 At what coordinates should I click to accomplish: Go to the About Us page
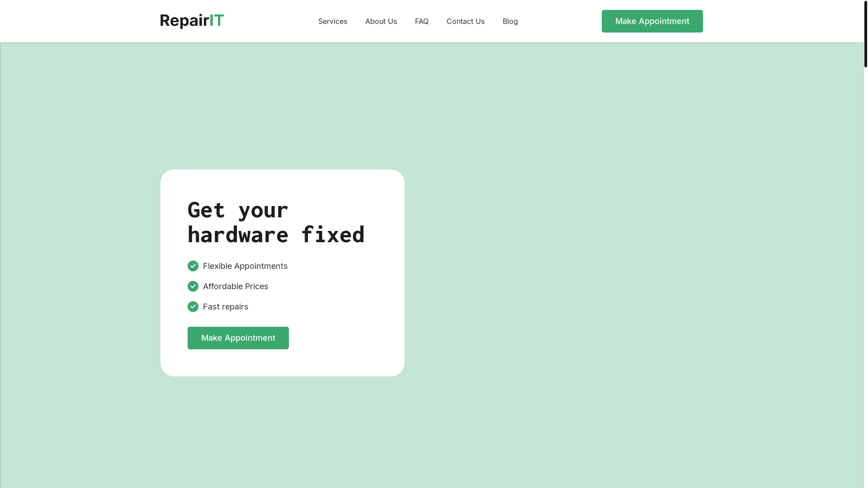pos(381,21)
